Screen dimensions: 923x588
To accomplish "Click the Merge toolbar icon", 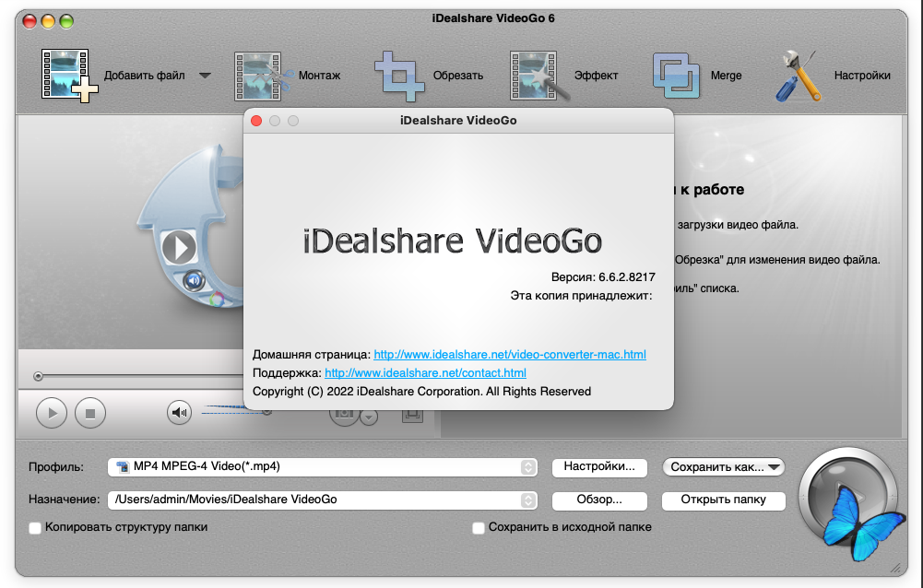I will 678,76.
